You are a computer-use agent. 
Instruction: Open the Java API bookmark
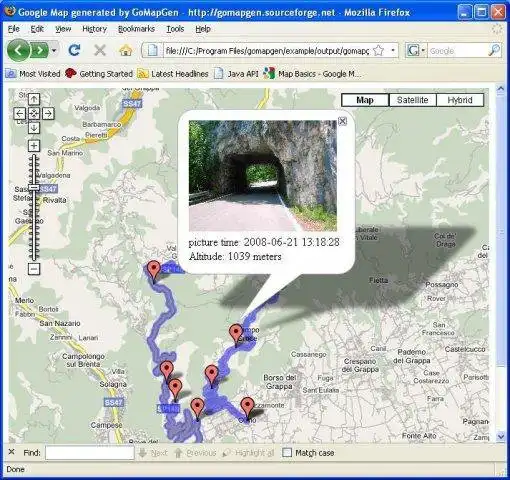[236, 74]
